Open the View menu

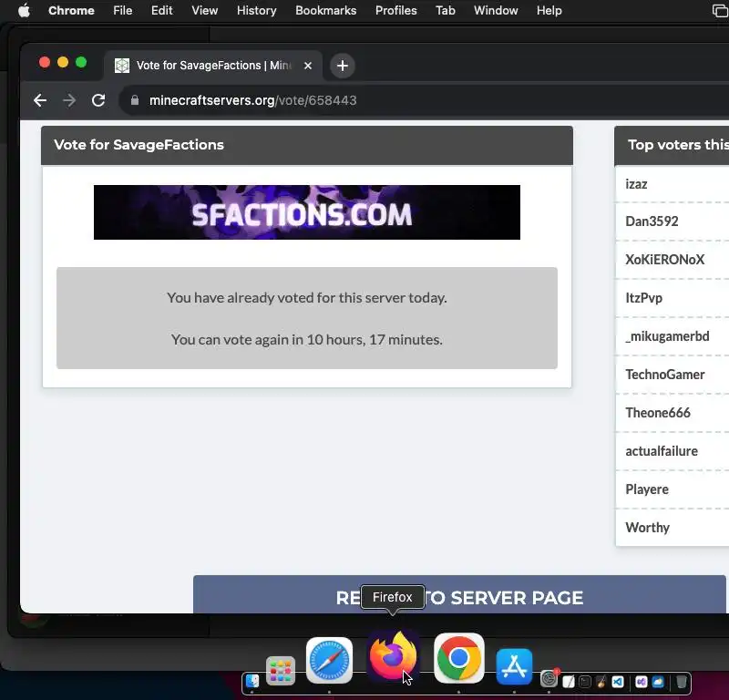click(204, 10)
